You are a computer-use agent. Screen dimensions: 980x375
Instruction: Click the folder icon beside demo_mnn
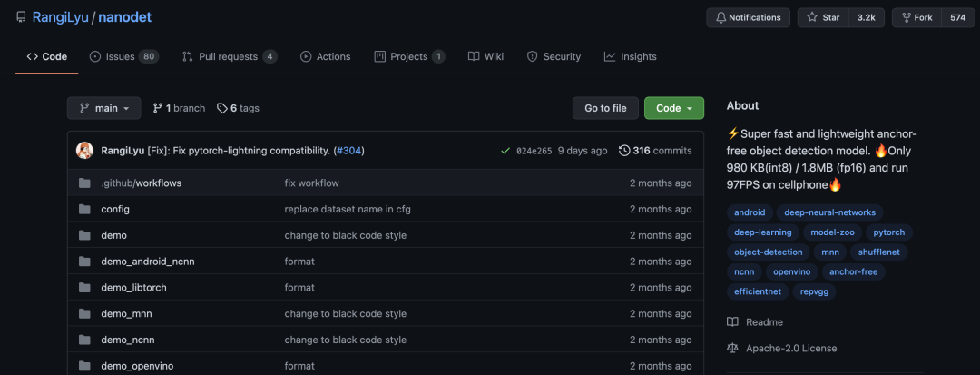(84, 314)
